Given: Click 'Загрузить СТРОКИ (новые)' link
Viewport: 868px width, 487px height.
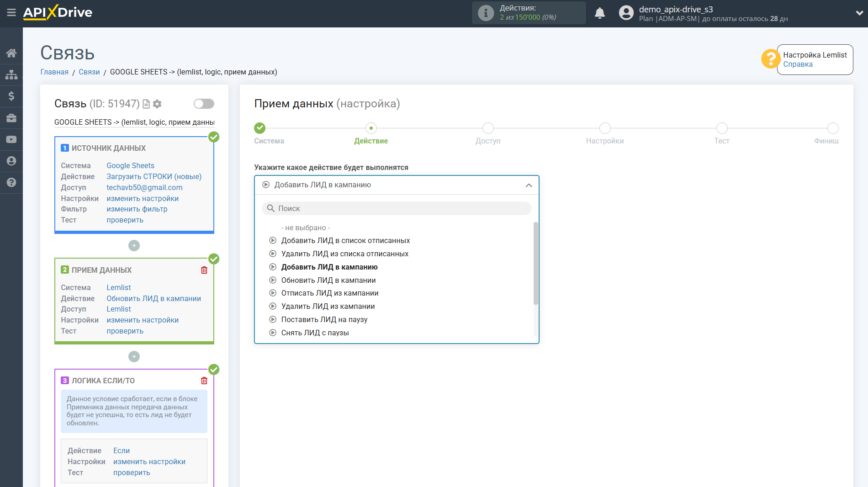Looking at the screenshot, I should (154, 177).
